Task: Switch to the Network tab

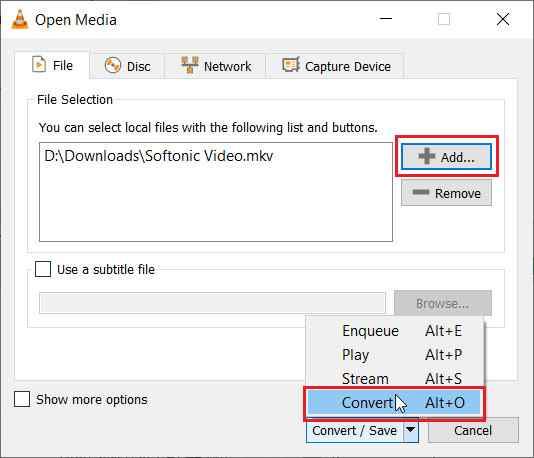Action: 216,66
